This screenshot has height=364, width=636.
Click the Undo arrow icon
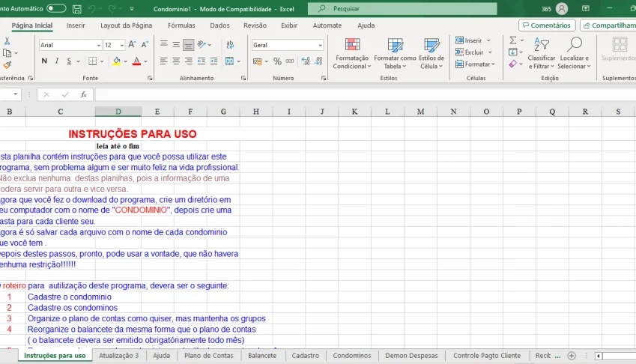pos(91,8)
